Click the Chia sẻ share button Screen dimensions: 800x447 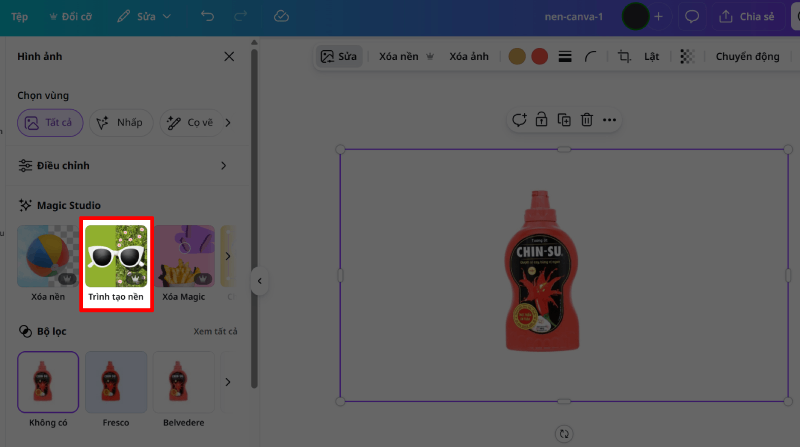click(746, 17)
